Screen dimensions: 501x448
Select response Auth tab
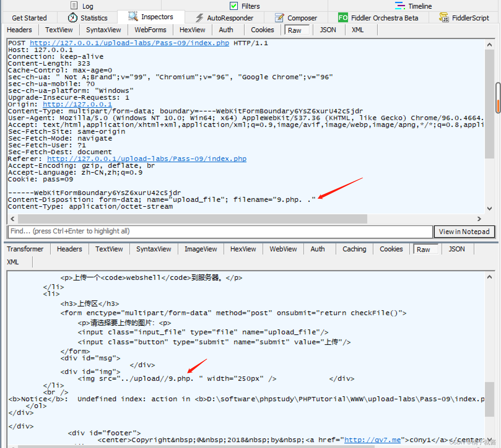point(318,249)
